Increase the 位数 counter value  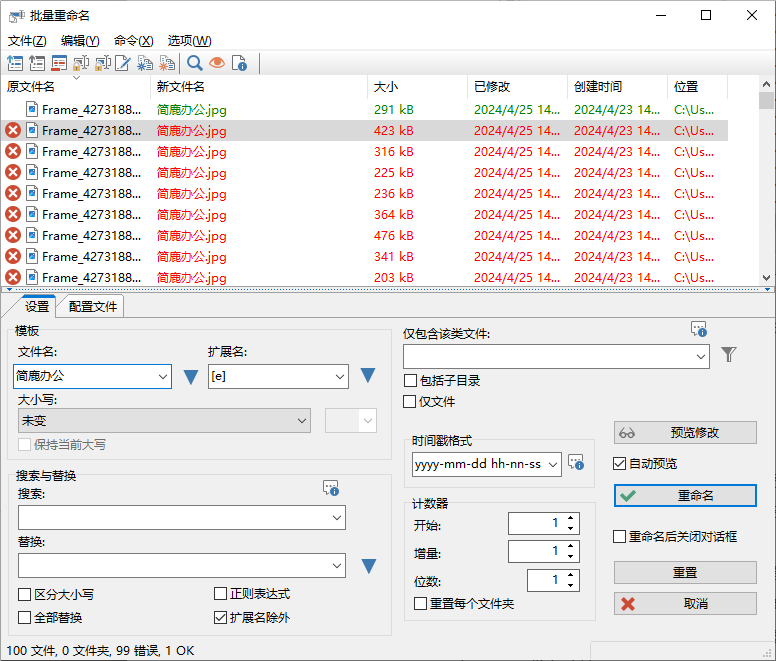tap(571, 575)
